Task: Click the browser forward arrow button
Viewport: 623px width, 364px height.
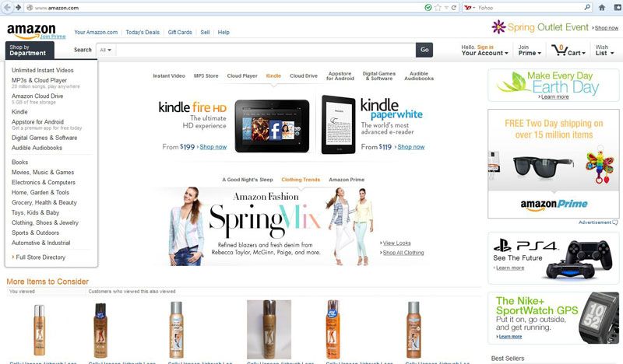Action: click(18, 7)
